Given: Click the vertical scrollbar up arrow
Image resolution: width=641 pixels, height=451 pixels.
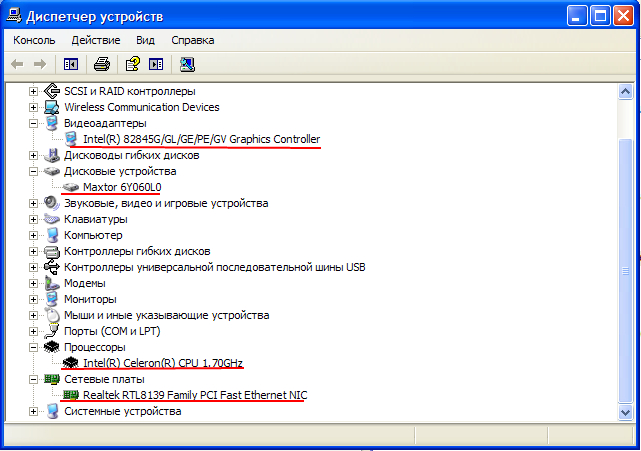Looking at the screenshot, I should point(626,92).
